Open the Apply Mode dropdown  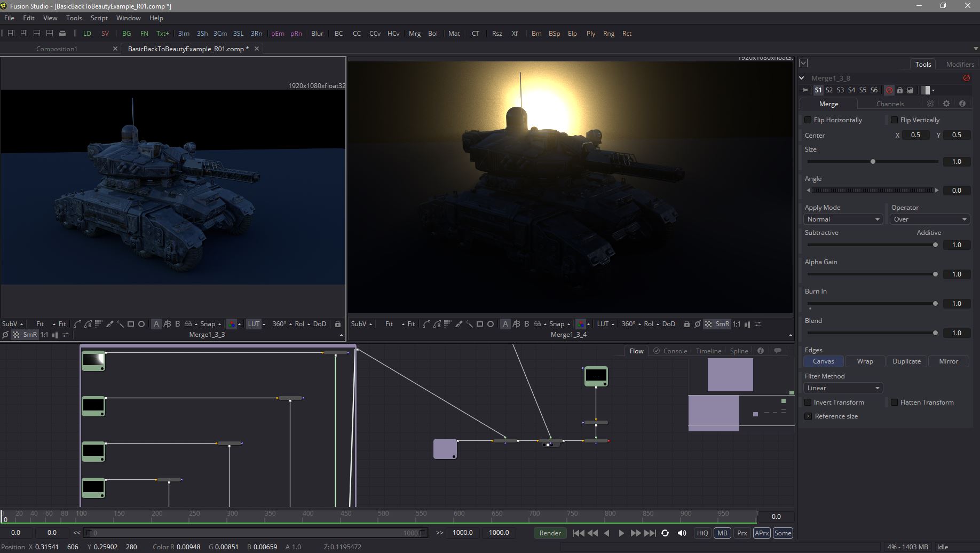[843, 219]
